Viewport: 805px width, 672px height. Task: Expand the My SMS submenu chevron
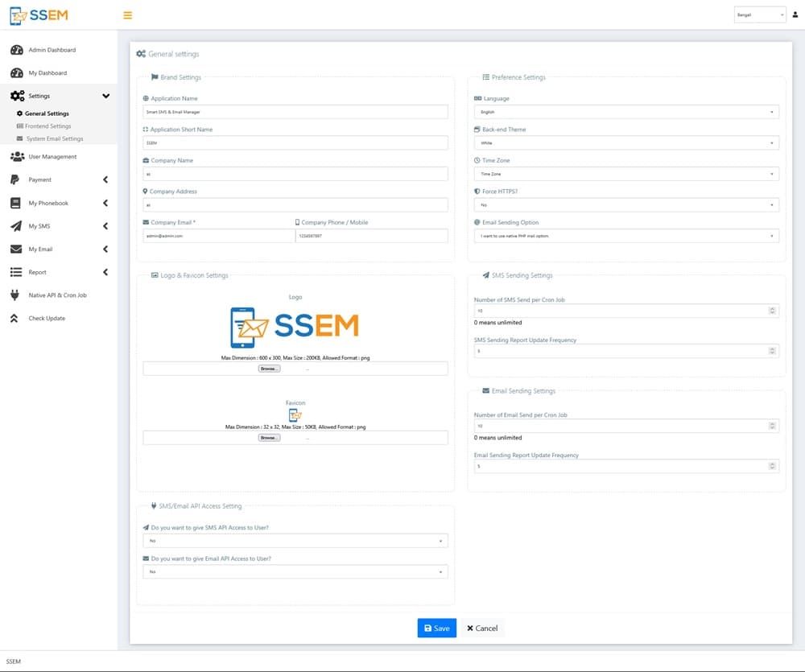click(x=105, y=226)
